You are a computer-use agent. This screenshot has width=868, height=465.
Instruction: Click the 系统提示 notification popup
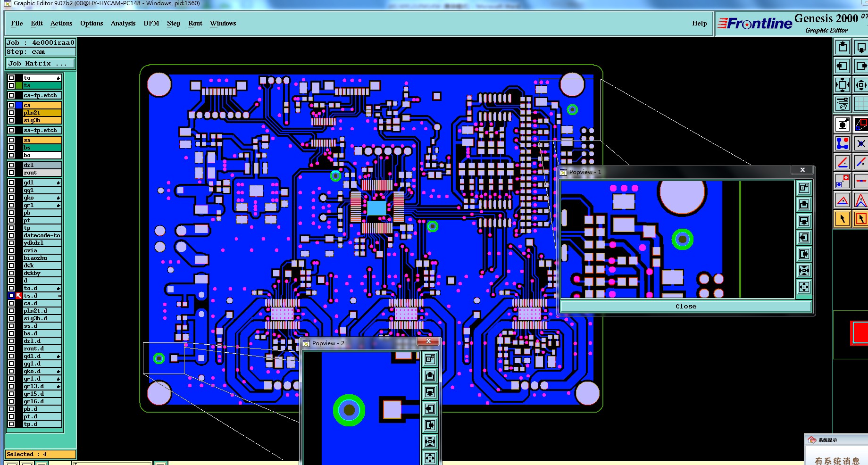[836, 449]
